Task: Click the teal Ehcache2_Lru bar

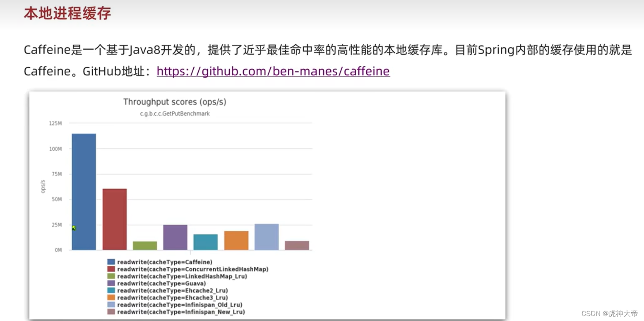Action: 206,242
